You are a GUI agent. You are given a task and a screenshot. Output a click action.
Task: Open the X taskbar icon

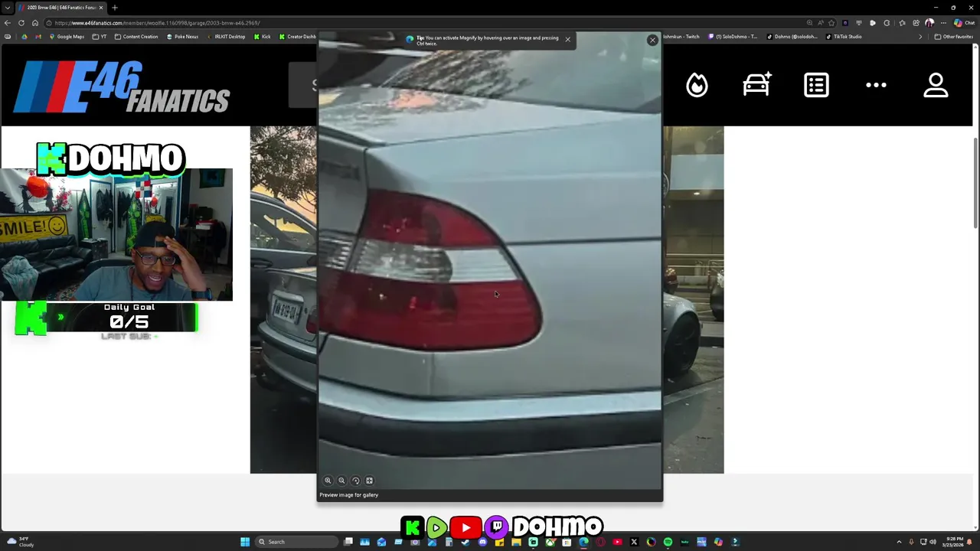pyautogui.click(x=634, y=542)
